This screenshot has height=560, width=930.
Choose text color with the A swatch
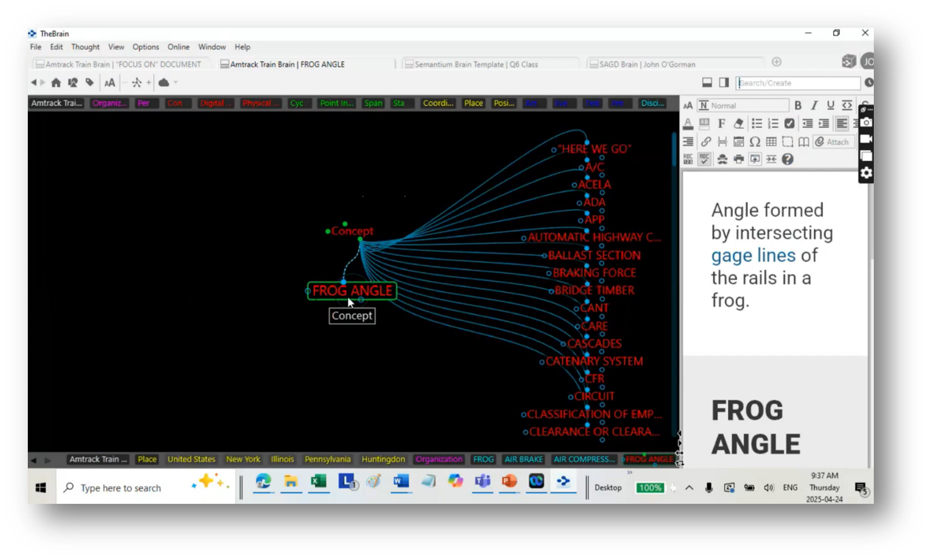tap(688, 124)
